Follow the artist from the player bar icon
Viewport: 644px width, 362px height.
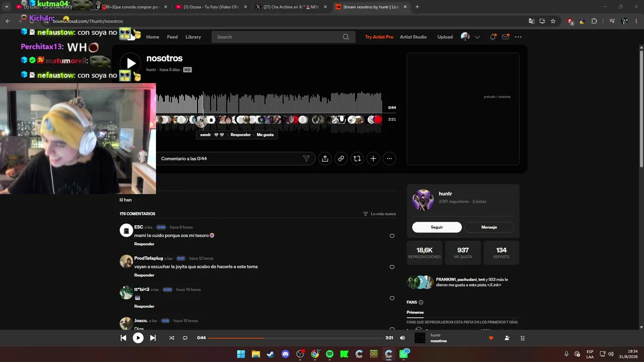pyautogui.click(x=507, y=338)
